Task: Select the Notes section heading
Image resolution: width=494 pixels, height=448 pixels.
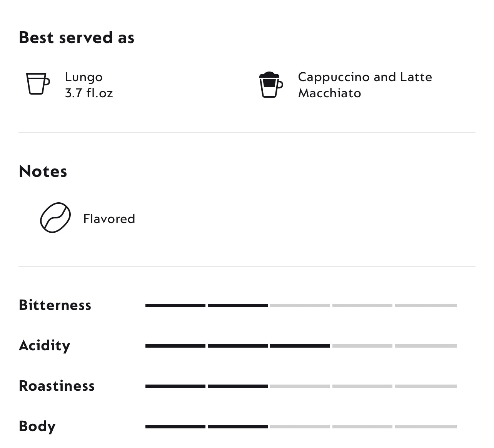Action: click(x=43, y=171)
